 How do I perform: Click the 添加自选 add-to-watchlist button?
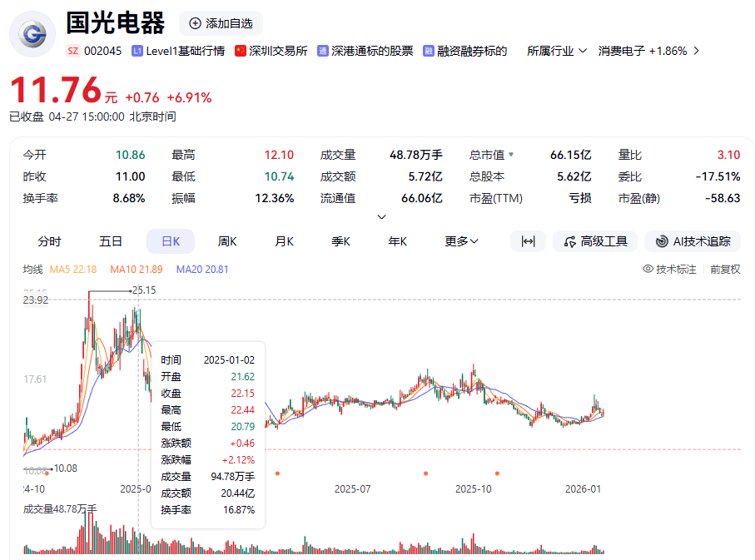220,23
